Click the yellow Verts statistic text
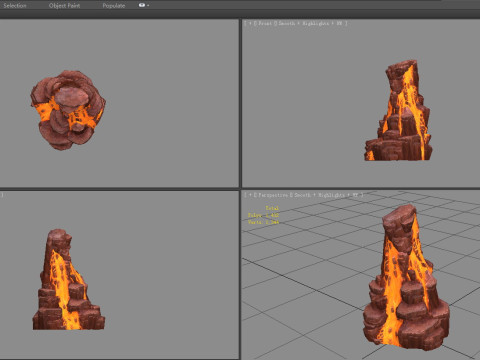 (x=263, y=222)
